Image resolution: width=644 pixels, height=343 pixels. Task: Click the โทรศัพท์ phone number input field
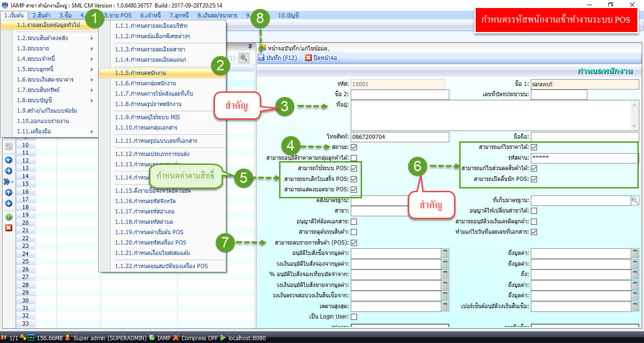[x=400, y=137]
